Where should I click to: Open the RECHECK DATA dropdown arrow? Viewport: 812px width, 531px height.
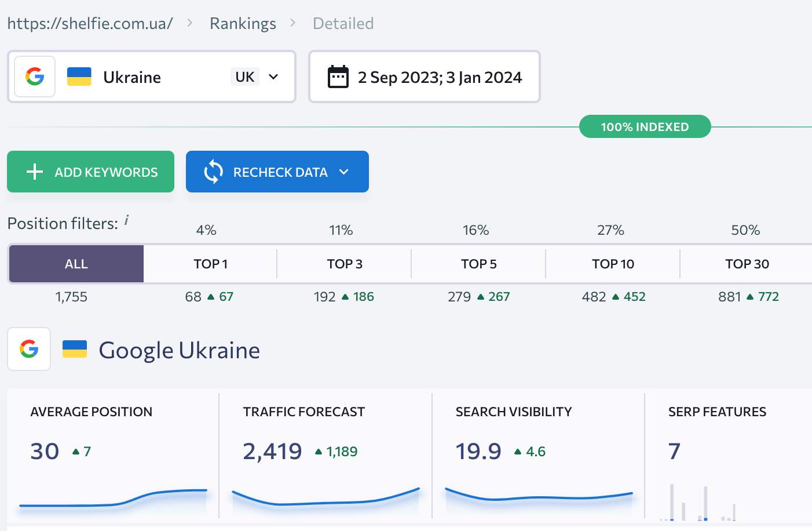tap(344, 172)
